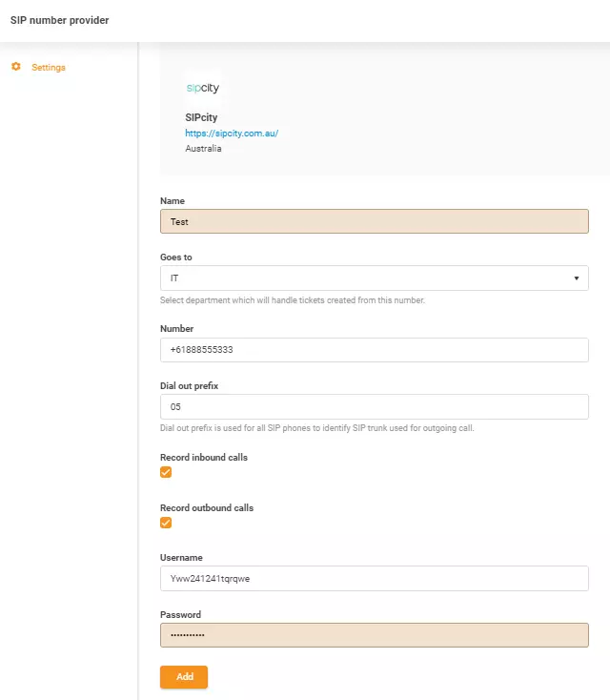Click into the Password field
Image resolution: width=610 pixels, height=700 pixels.
[x=374, y=635]
